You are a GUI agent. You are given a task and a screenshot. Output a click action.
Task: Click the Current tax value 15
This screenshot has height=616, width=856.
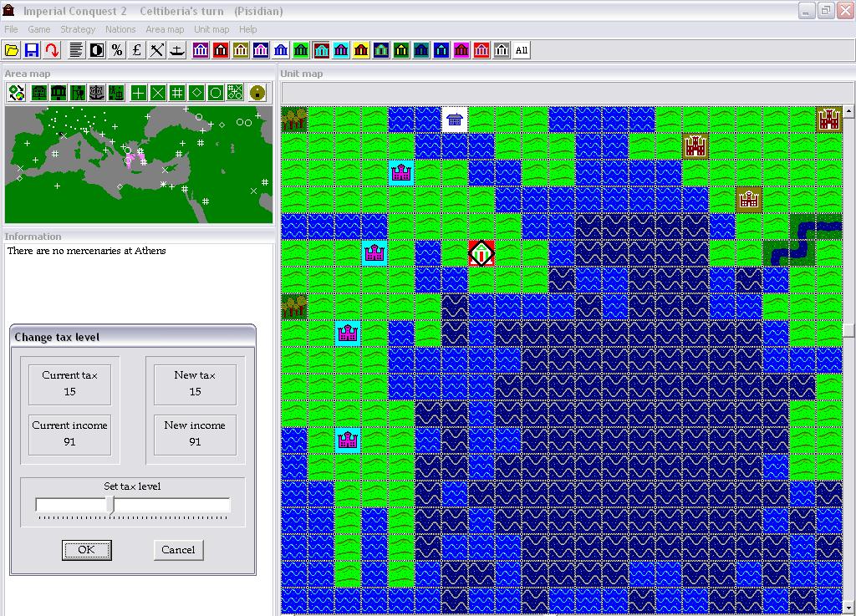click(69, 392)
